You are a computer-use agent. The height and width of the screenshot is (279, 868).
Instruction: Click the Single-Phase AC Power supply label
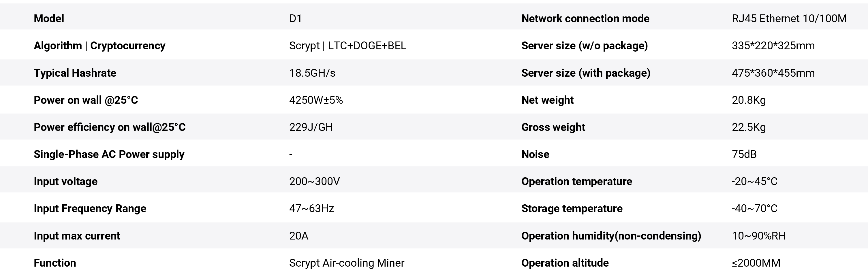109,154
